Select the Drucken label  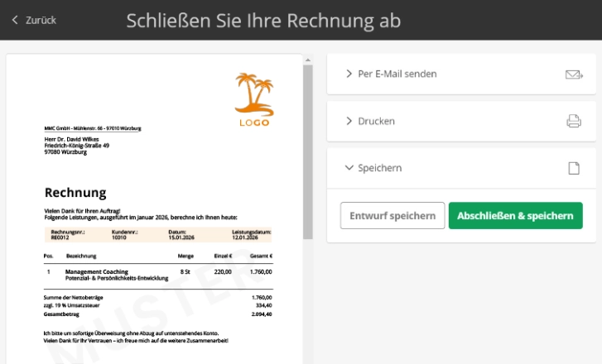pos(376,122)
